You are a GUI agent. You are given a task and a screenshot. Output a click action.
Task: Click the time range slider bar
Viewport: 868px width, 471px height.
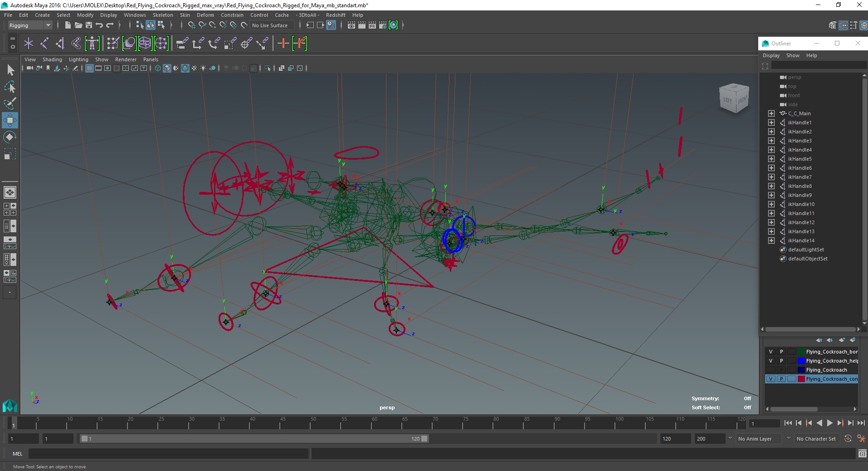coord(254,439)
